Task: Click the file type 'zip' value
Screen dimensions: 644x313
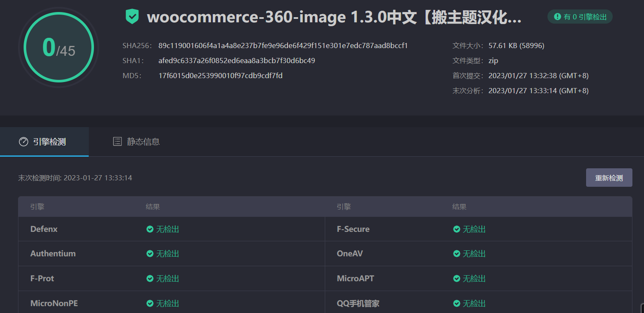Action: [493, 61]
